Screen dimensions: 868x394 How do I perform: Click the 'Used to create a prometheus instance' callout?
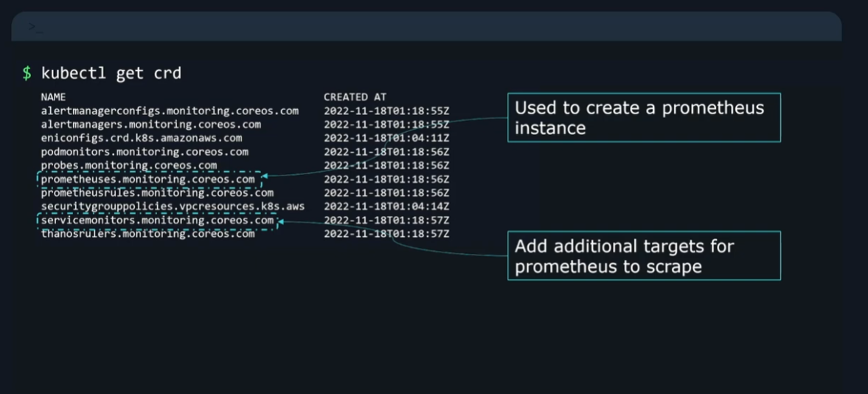[x=643, y=117]
